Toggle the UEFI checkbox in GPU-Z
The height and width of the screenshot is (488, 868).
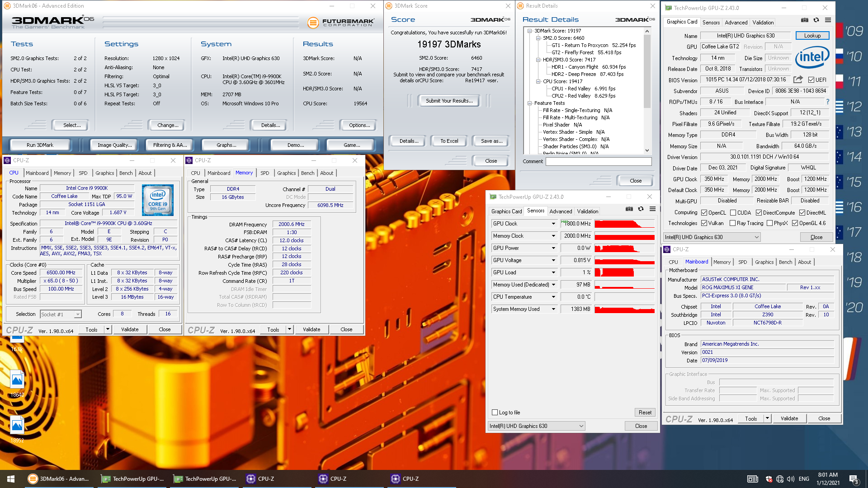[x=811, y=80]
